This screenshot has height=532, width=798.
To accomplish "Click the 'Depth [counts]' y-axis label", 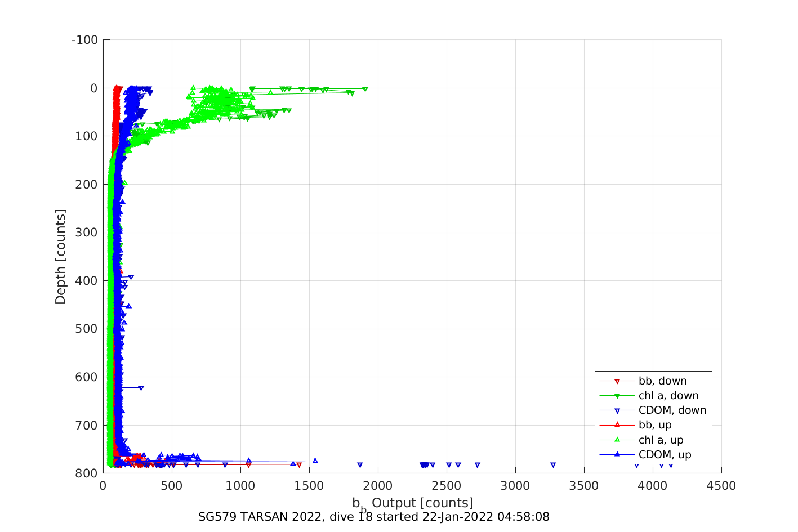I will [x=60, y=257].
